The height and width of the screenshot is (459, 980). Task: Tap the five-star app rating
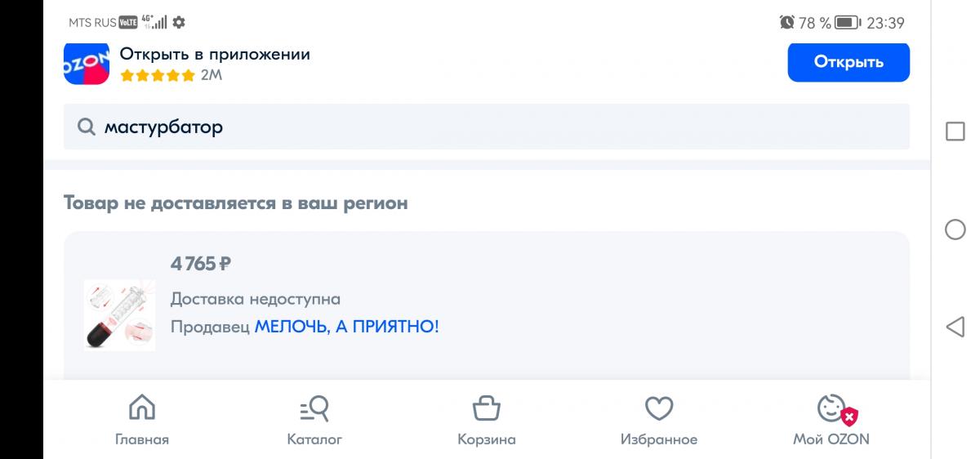(158, 75)
